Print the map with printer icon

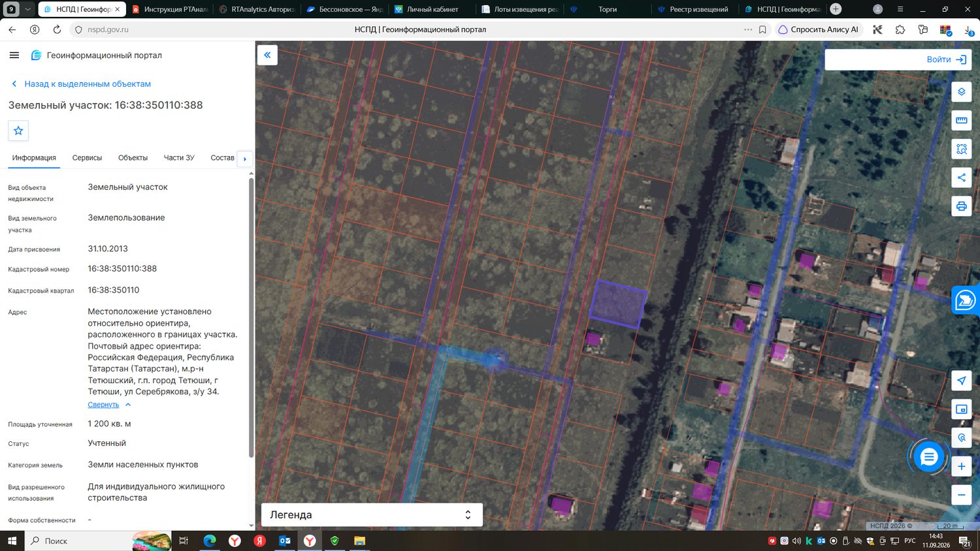pos(961,206)
